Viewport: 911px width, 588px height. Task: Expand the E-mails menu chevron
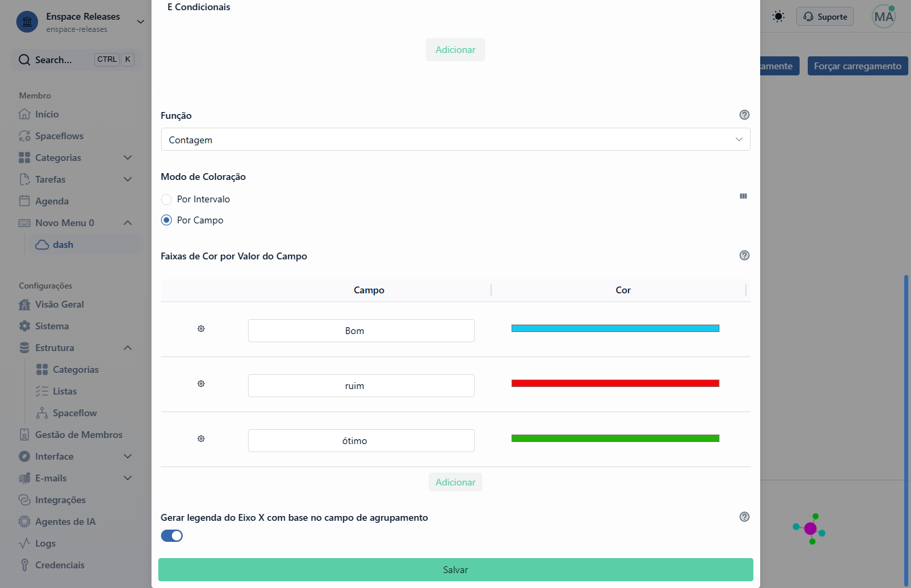128,478
